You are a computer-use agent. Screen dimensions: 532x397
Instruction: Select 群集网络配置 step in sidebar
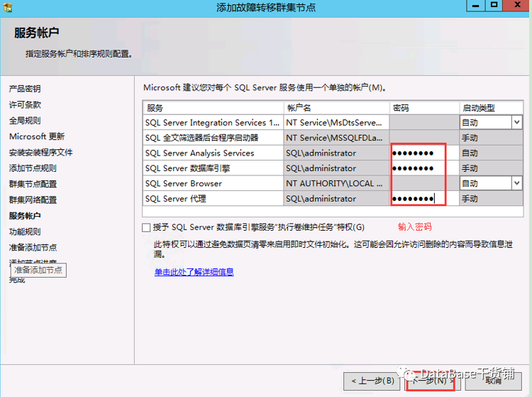click(33, 200)
